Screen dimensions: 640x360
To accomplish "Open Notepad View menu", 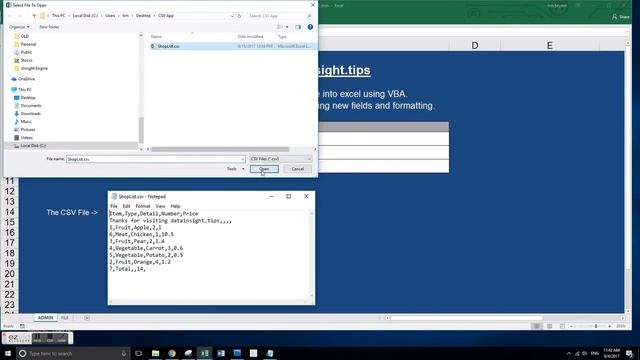I will [x=160, y=206].
